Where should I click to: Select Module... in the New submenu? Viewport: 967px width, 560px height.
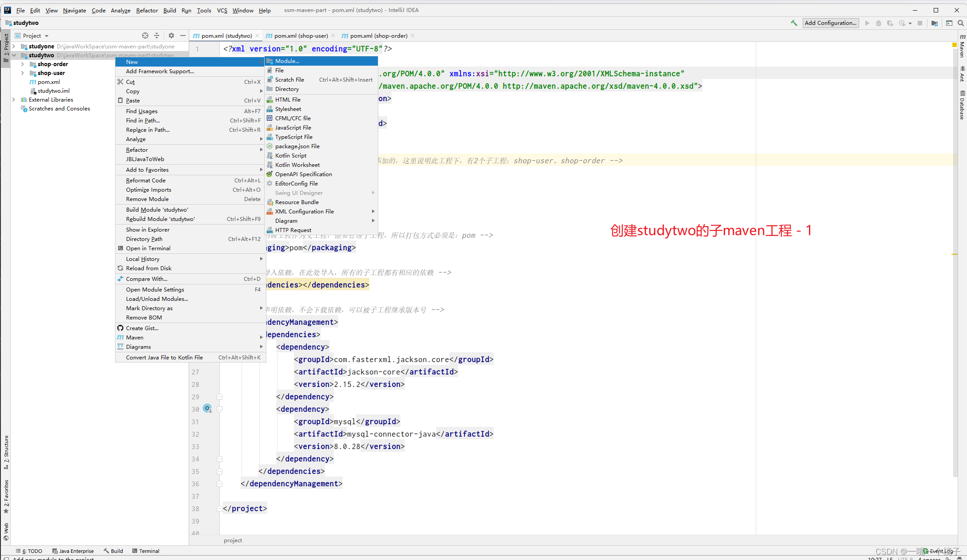[x=321, y=61]
